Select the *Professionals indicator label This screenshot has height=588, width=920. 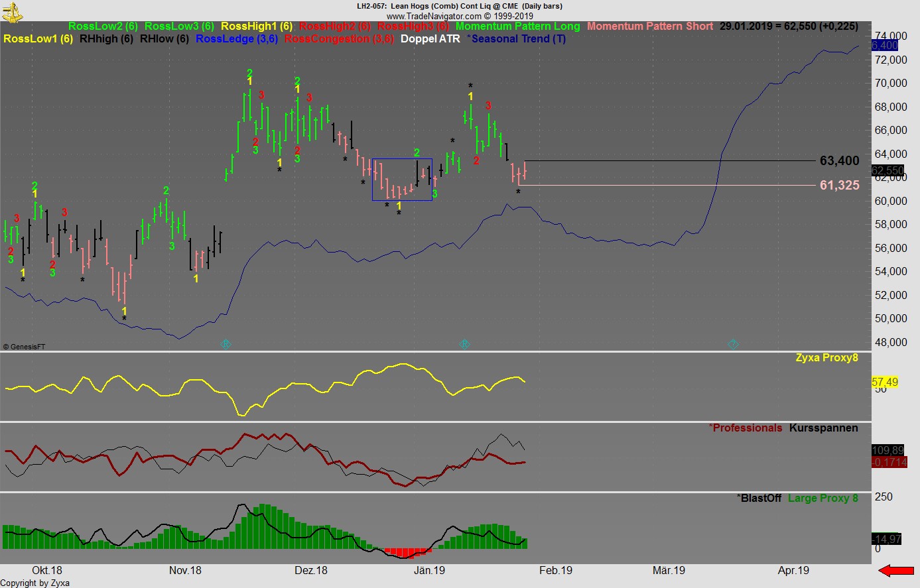point(746,428)
